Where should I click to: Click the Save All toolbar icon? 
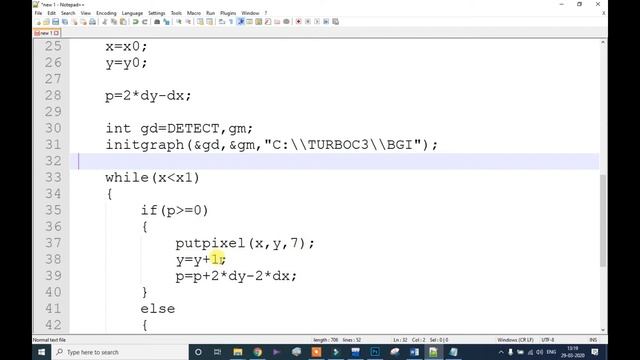(x=64, y=22)
